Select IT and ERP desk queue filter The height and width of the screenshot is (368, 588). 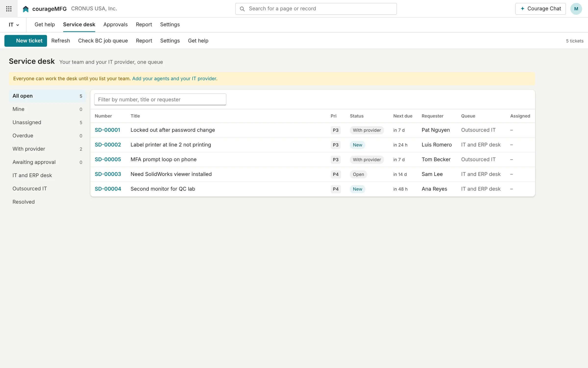tap(47, 175)
